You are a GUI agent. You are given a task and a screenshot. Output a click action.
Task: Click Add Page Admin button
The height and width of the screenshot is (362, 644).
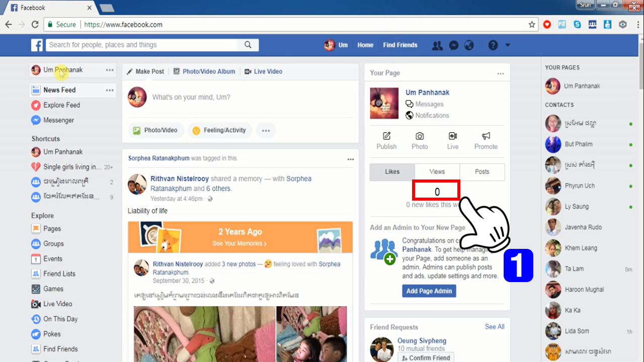429,291
